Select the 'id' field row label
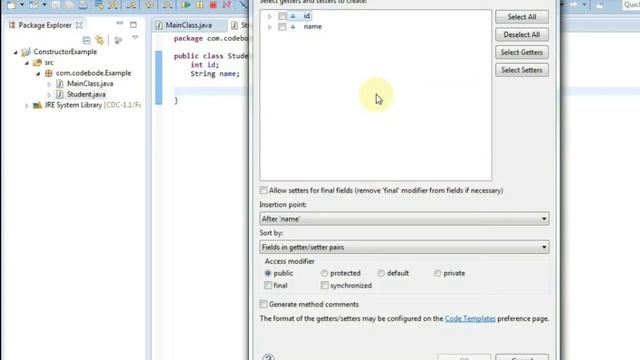This screenshot has width=640, height=360. point(307,16)
